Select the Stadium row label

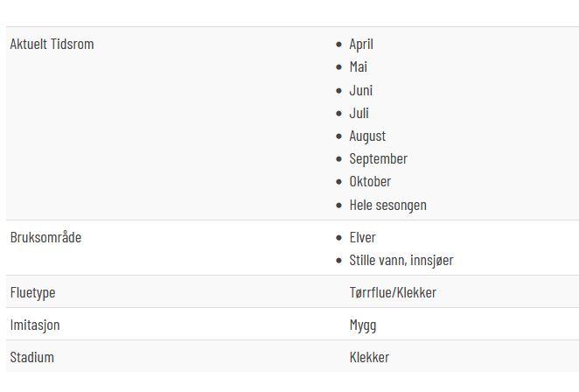32,357
